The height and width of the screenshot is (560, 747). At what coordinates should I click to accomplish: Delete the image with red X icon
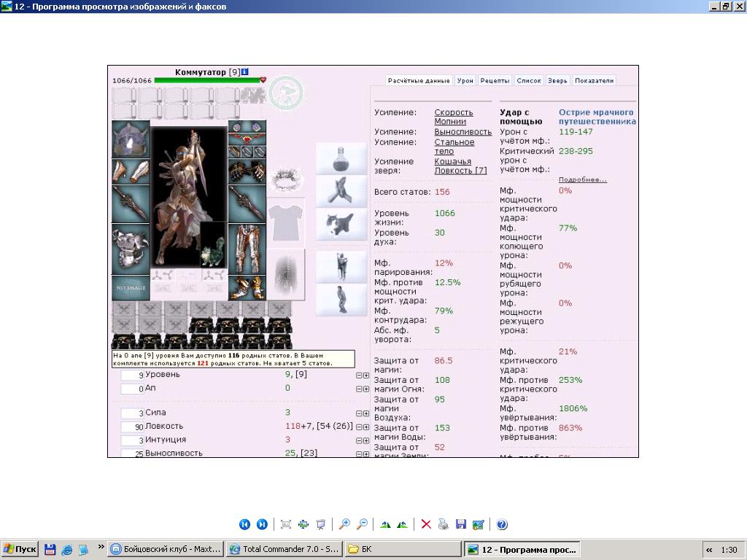point(426,524)
